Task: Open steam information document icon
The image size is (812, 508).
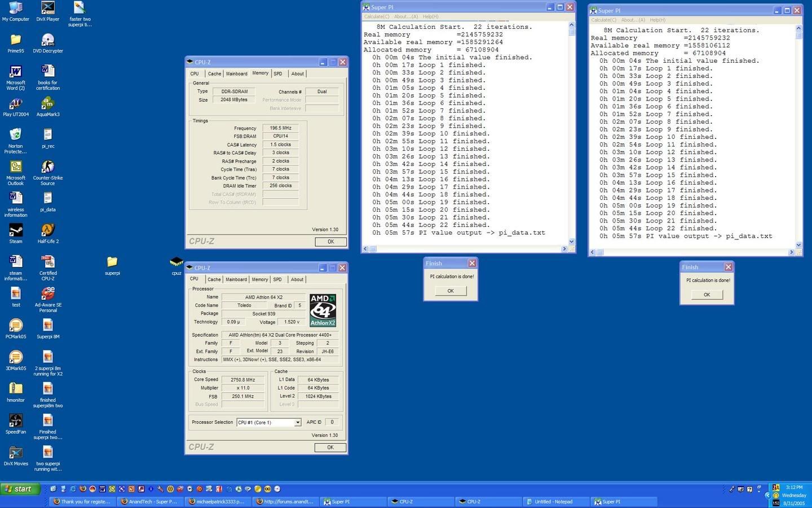Action: coord(16,268)
